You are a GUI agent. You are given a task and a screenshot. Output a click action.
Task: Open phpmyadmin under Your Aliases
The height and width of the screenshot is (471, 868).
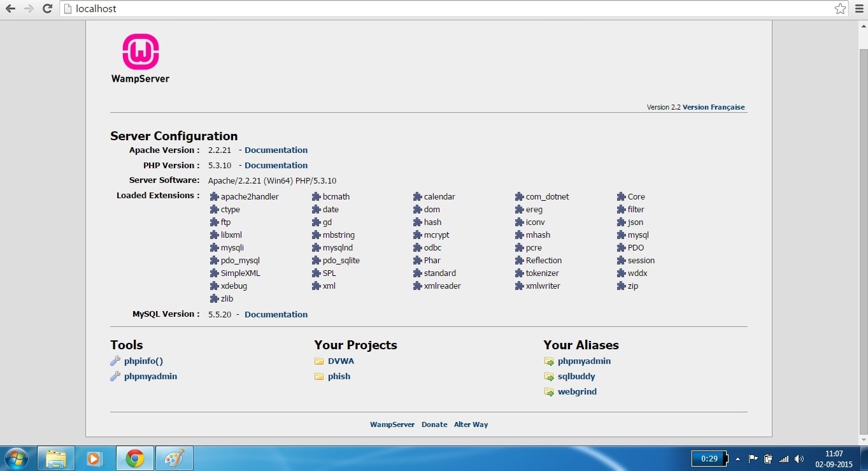coord(584,361)
